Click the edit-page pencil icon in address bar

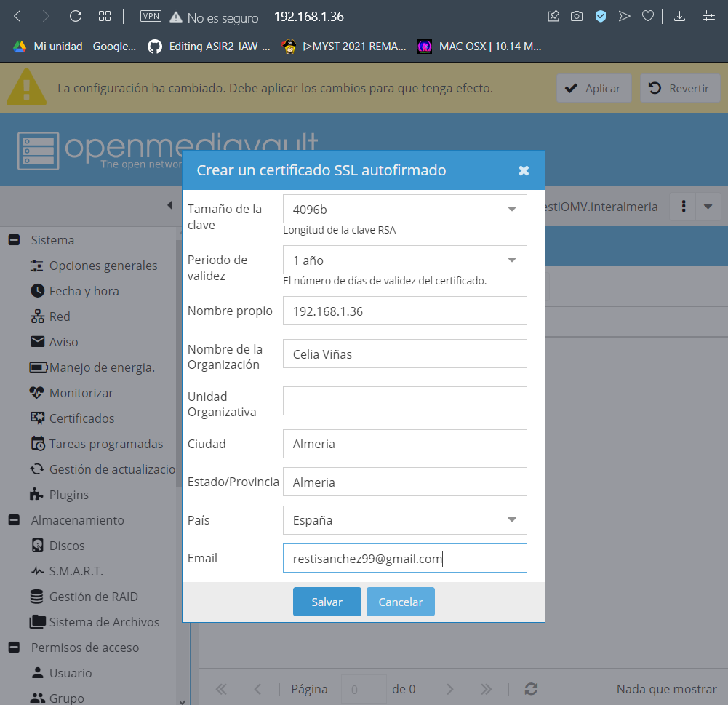pos(553,17)
